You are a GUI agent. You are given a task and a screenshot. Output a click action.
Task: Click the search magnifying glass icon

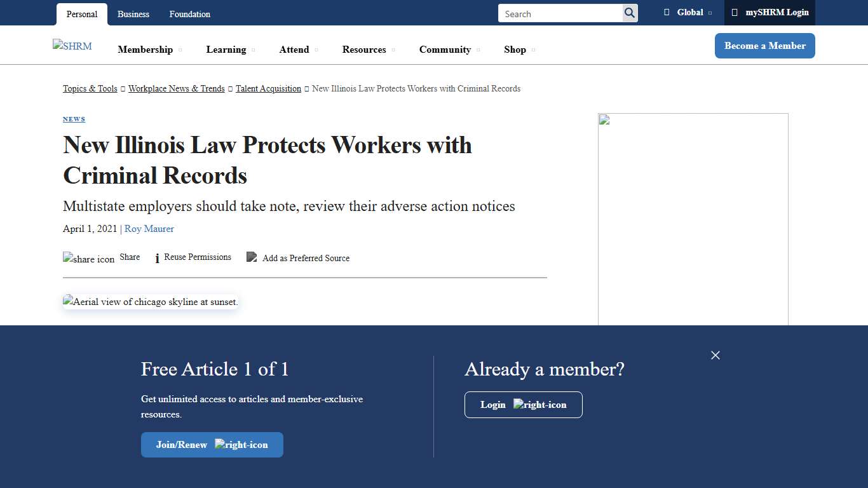coord(629,13)
